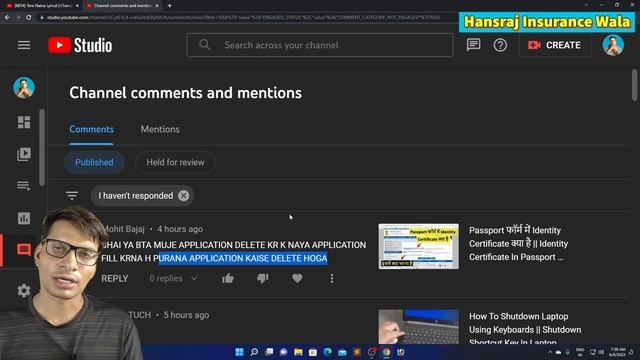Expand 0 replies under Mohit Bajaj's comment

[173, 278]
